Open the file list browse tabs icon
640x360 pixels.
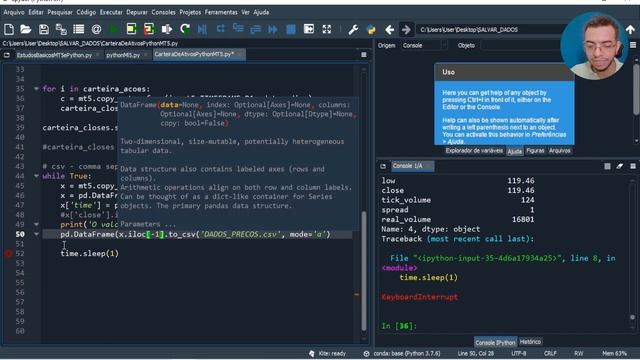pos(78,29)
